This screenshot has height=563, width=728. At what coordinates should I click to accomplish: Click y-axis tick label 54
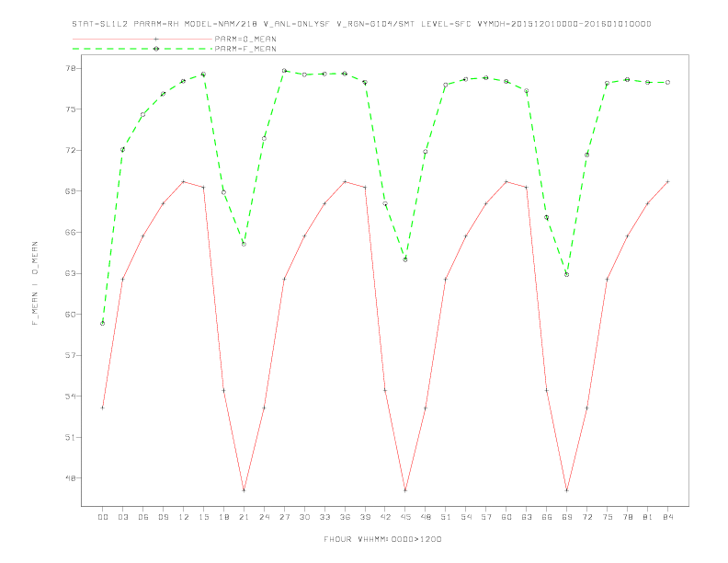(70, 396)
